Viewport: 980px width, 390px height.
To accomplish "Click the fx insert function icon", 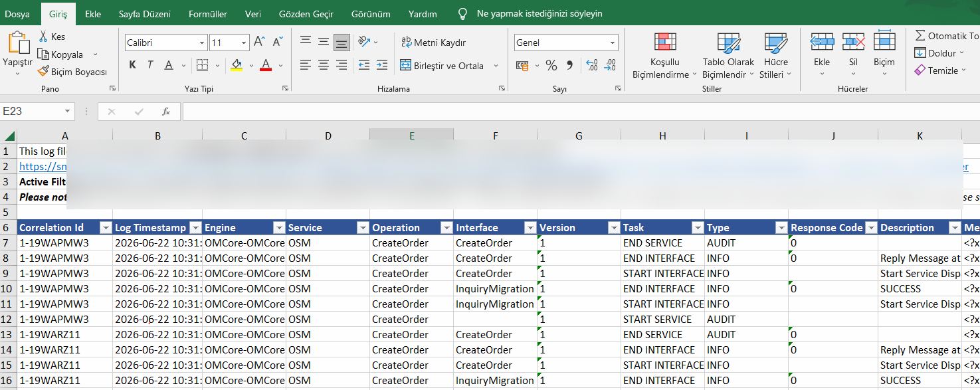I will click(166, 112).
